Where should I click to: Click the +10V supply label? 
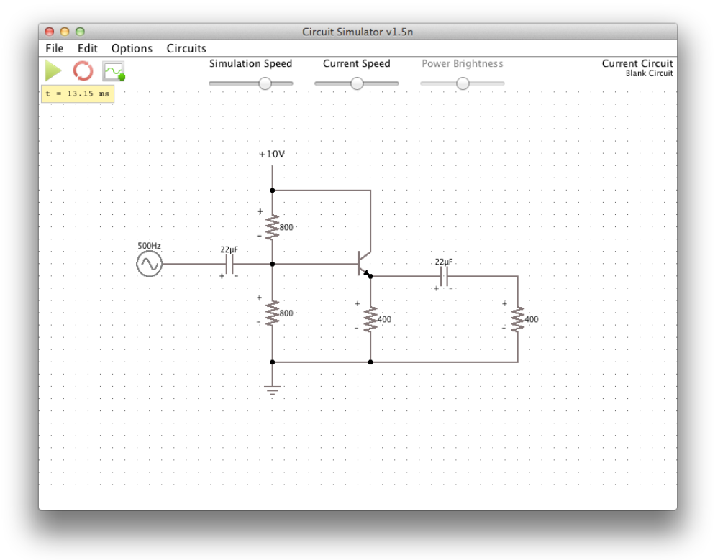[x=272, y=154]
